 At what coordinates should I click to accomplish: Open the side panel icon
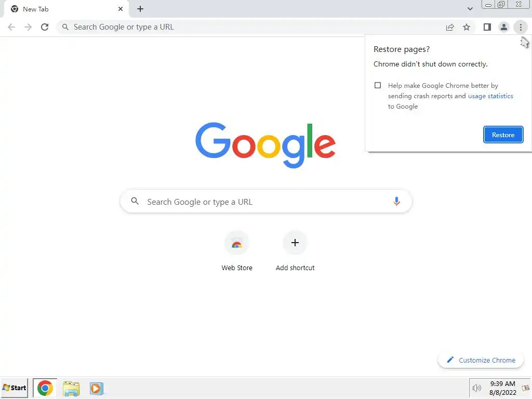tap(487, 27)
